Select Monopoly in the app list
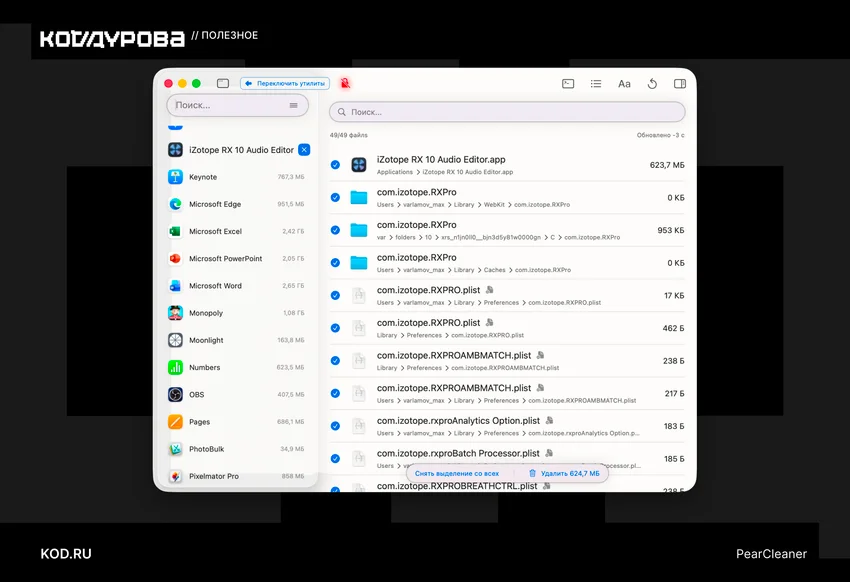Screen dimensions: 850x582 [x=237, y=313]
